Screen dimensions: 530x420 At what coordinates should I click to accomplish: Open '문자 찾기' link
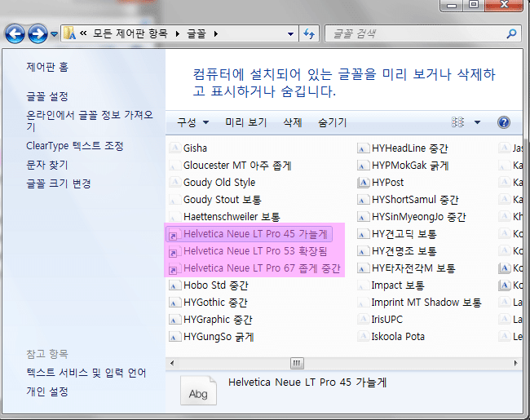tap(47, 165)
